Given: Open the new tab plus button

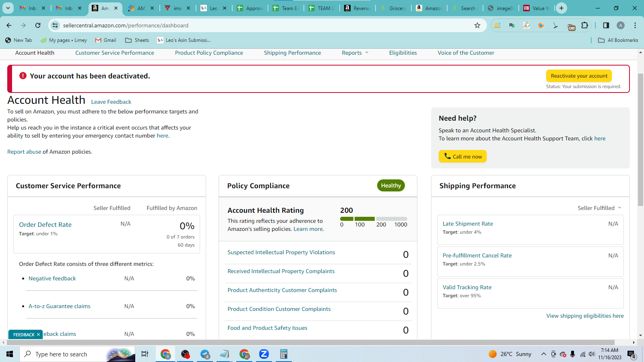Looking at the screenshot, I should pos(561,8).
